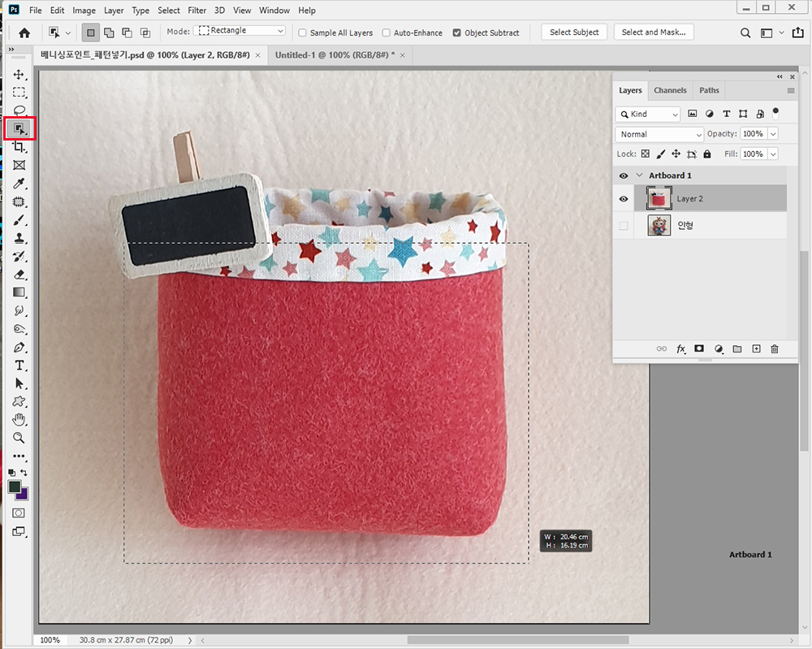Screen dimensions: 812x649
Task: Open tool preset picker arrow
Action: [68, 32]
